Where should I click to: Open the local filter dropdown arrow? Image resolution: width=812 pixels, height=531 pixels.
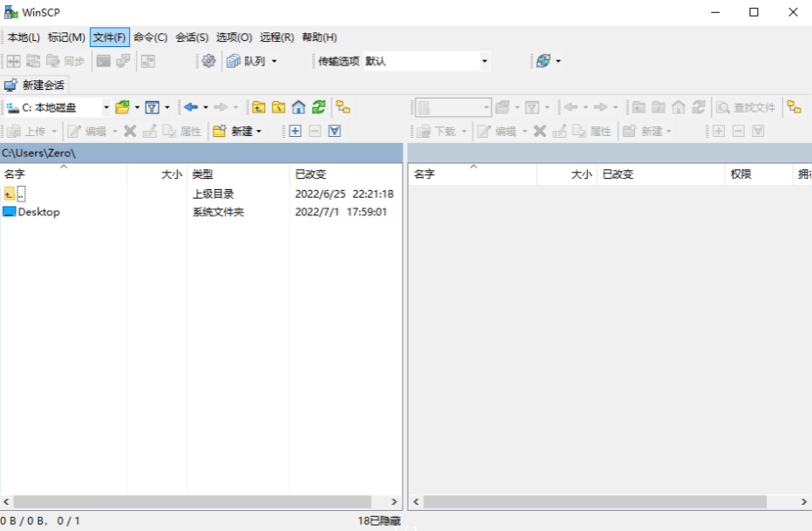tap(167, 107)
